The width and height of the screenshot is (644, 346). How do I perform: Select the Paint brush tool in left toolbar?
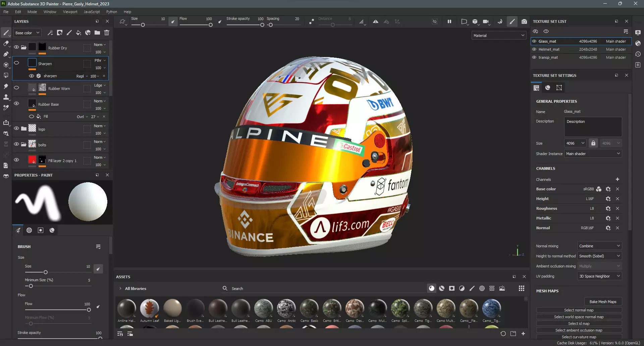click(6, 33)
